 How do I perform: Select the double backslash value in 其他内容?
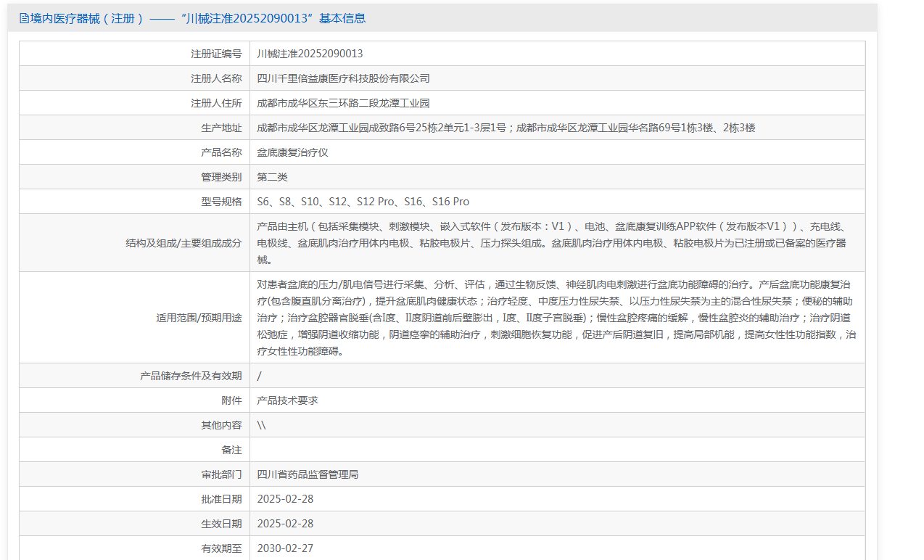click(x=261, y=425)
